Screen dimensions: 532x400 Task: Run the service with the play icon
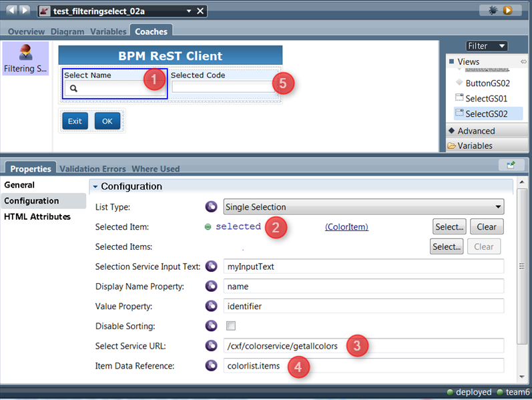coord(507,10)
